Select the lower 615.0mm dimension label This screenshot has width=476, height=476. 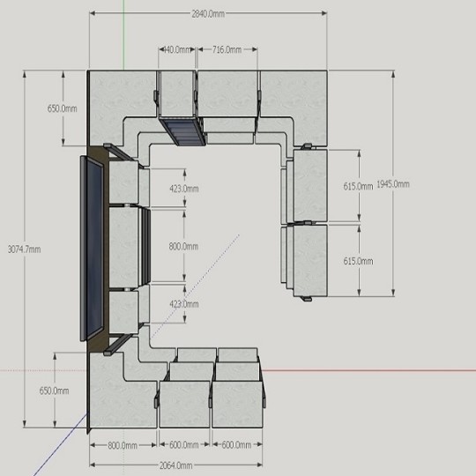(358, 261)
